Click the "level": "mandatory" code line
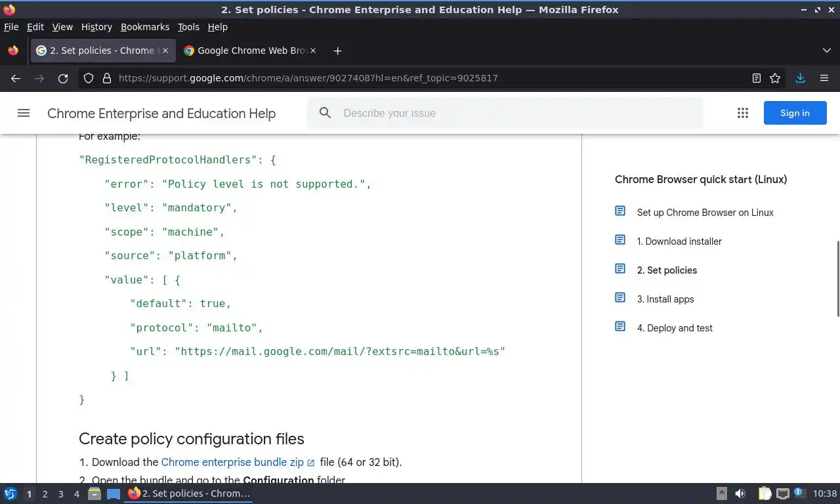 (171, 207)
